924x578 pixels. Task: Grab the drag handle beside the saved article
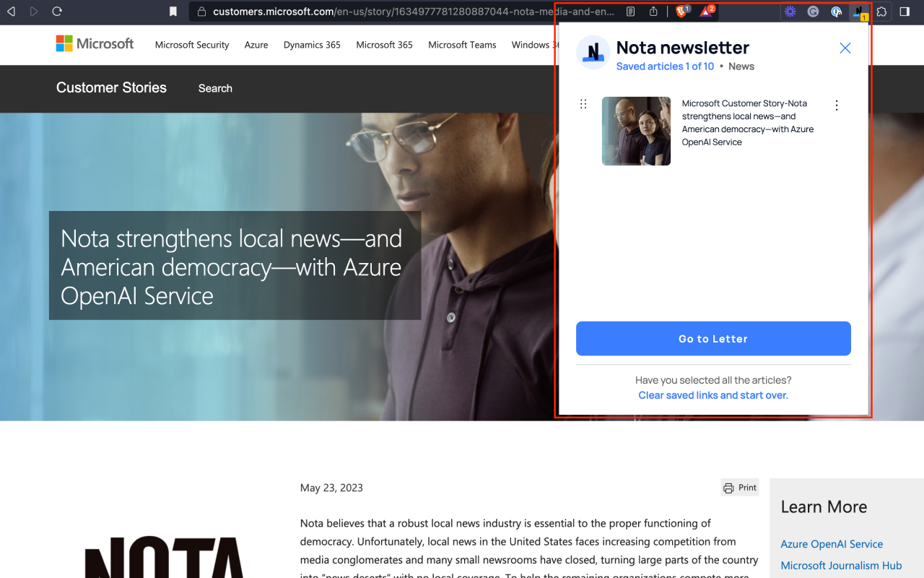point(583,103)
